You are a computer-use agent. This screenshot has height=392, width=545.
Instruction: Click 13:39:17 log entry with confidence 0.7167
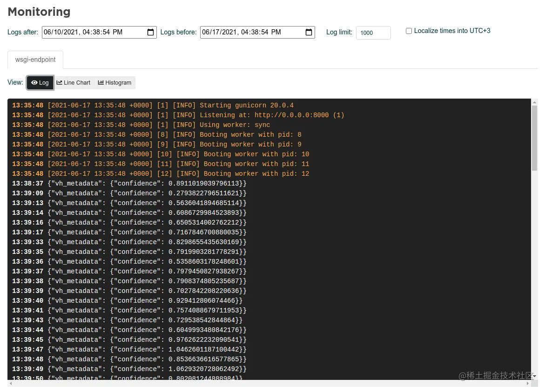[x=129, y=232]
